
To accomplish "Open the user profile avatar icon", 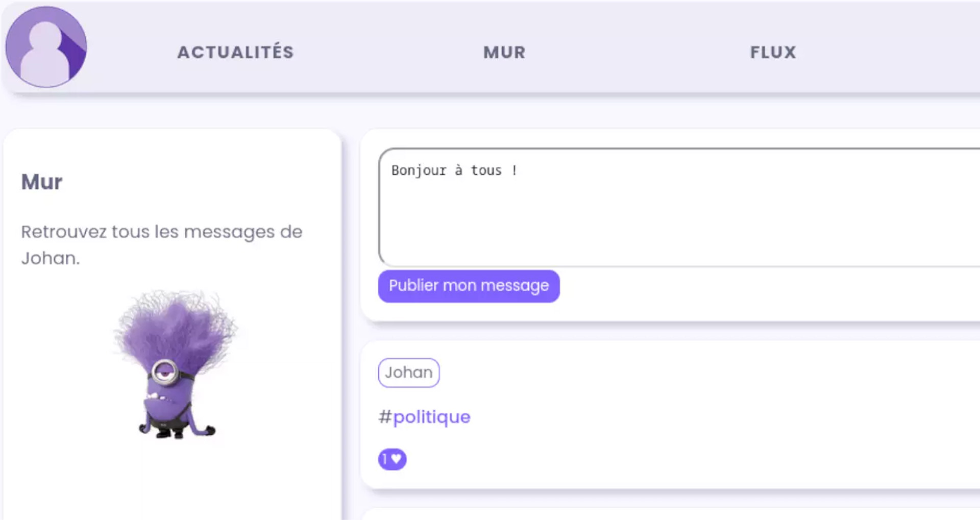I will [46, 47].
